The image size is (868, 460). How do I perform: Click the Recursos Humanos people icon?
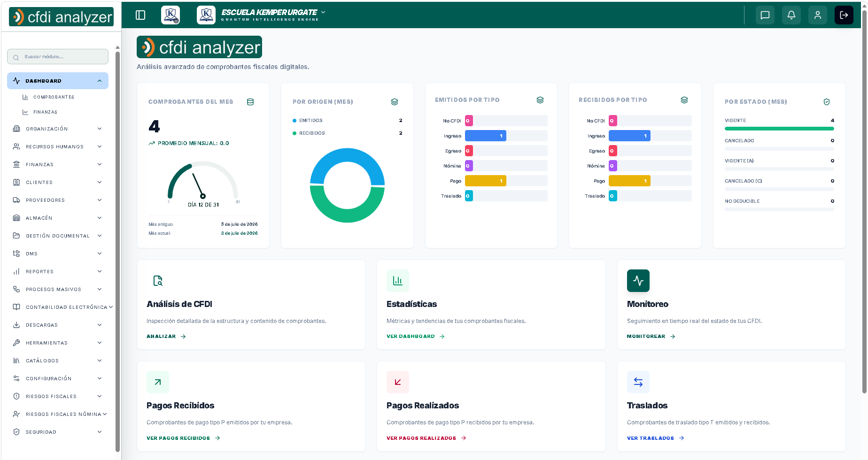(x=16, y=146)
